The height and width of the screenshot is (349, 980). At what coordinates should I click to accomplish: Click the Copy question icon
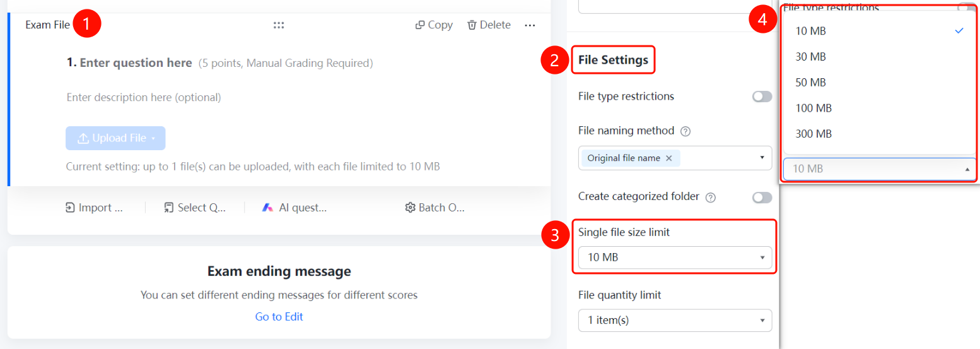[419, 25]
